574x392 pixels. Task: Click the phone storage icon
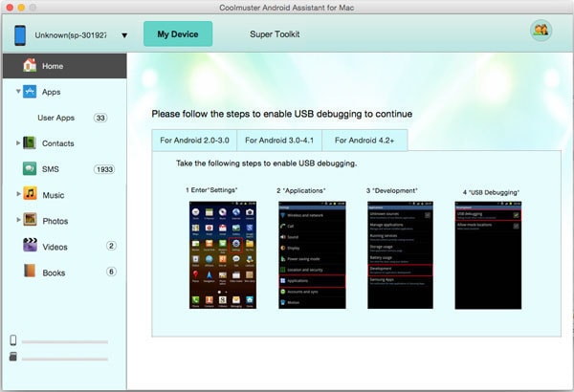13,340
